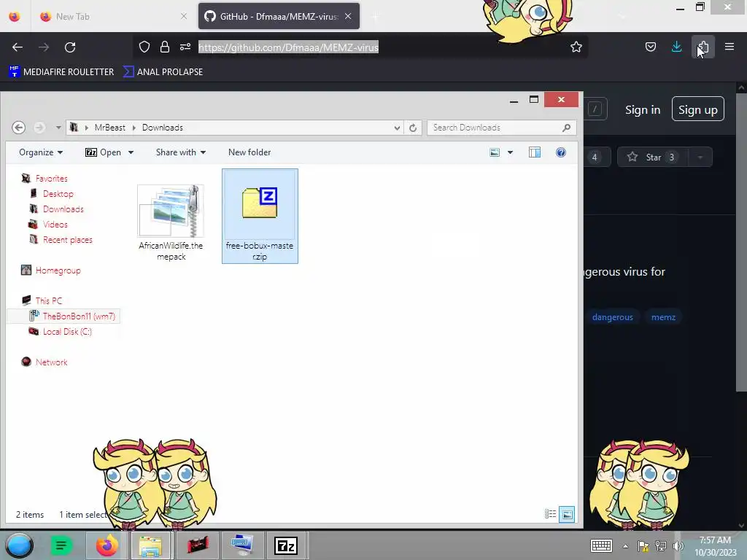Select free-bobux-master.zip file
Viewport: 747px width, 560px height.
pos(260,216)
